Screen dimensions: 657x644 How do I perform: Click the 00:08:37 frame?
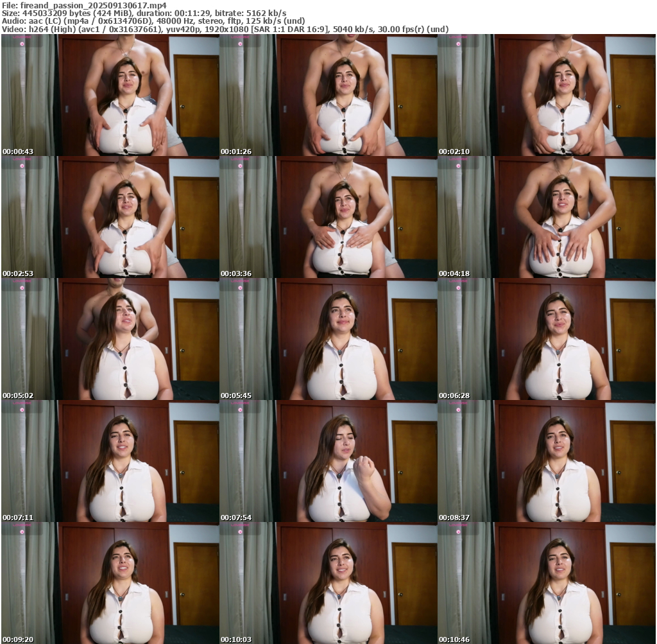546,461
